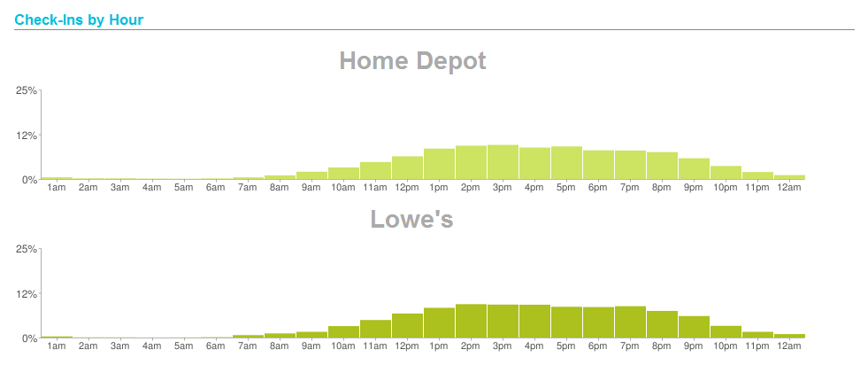Select Lowe's 8pm bar
The width and height of the screenshot is (868, 365).
pyautogui.click(x=662, y=324)
